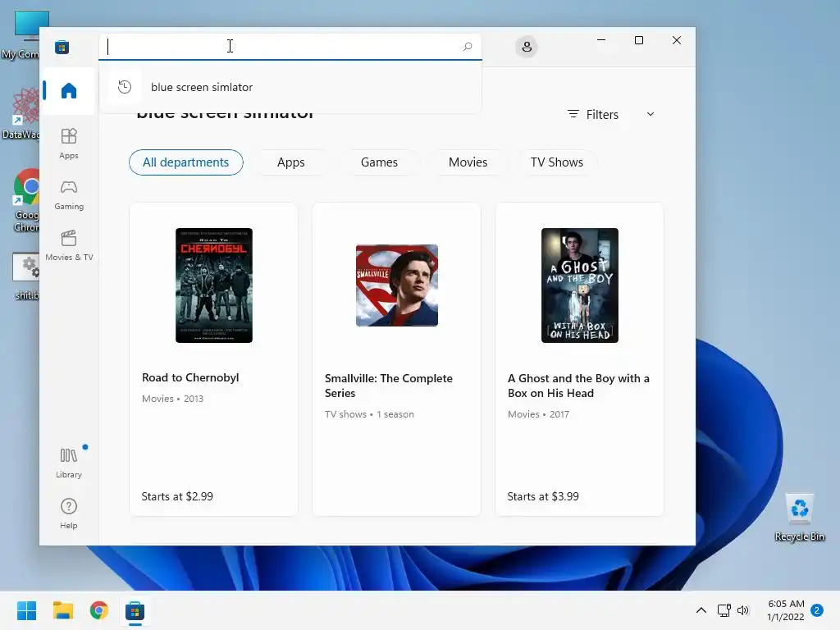Open File Explorer from taskbar

[x=62, y=610]
